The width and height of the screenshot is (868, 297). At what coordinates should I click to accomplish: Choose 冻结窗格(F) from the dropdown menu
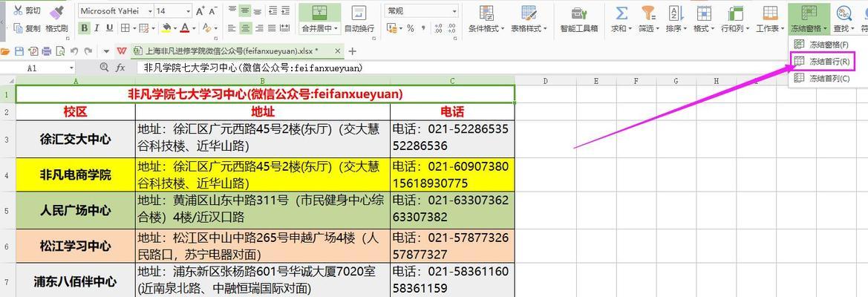823,44
